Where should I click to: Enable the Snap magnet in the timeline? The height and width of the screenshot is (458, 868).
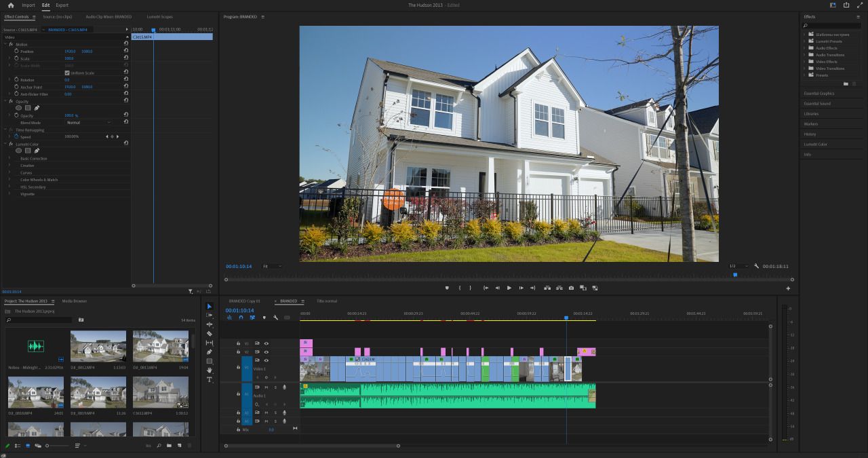[x=241, y=318]
